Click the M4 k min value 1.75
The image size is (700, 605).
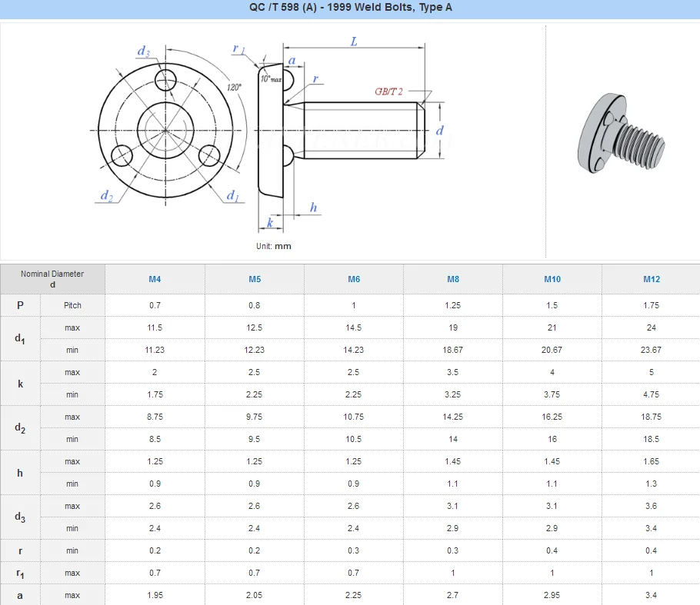point(155,395)
